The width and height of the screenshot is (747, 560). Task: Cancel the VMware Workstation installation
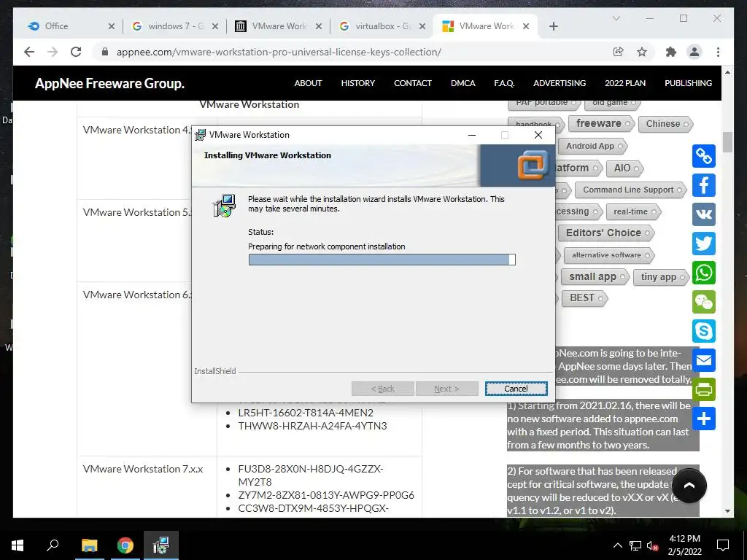point(516,389)
